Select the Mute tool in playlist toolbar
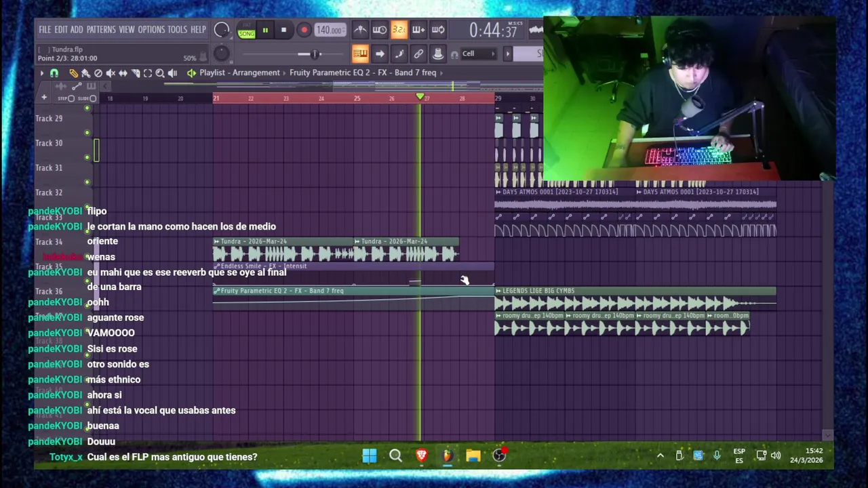The height and width of the screenshot is (488, 868). pyautogui.click(x=111, y=73)
